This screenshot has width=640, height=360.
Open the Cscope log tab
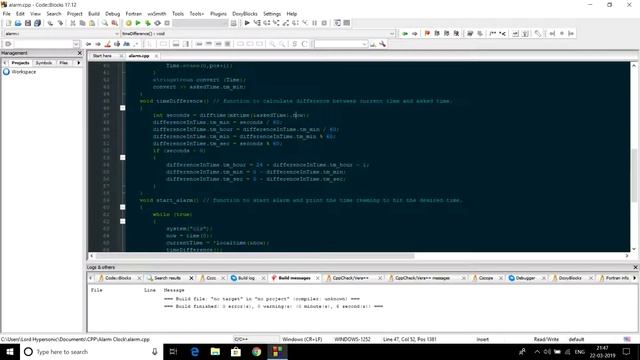[x=485, y=278]
